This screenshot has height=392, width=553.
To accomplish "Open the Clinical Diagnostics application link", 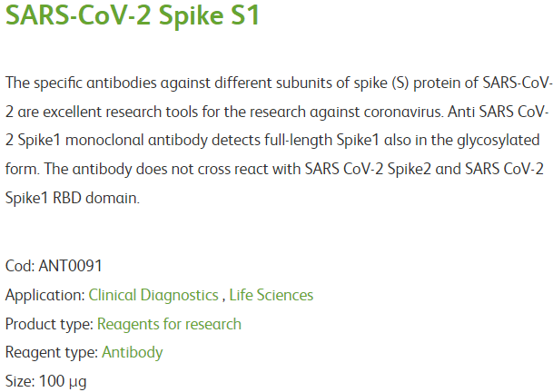I will pos(153,296).
